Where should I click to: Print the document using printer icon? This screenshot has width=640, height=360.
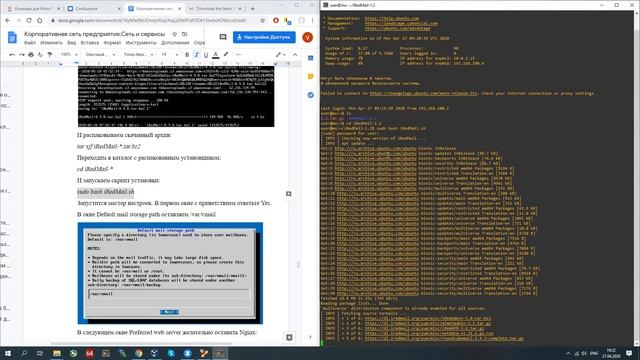31,55
